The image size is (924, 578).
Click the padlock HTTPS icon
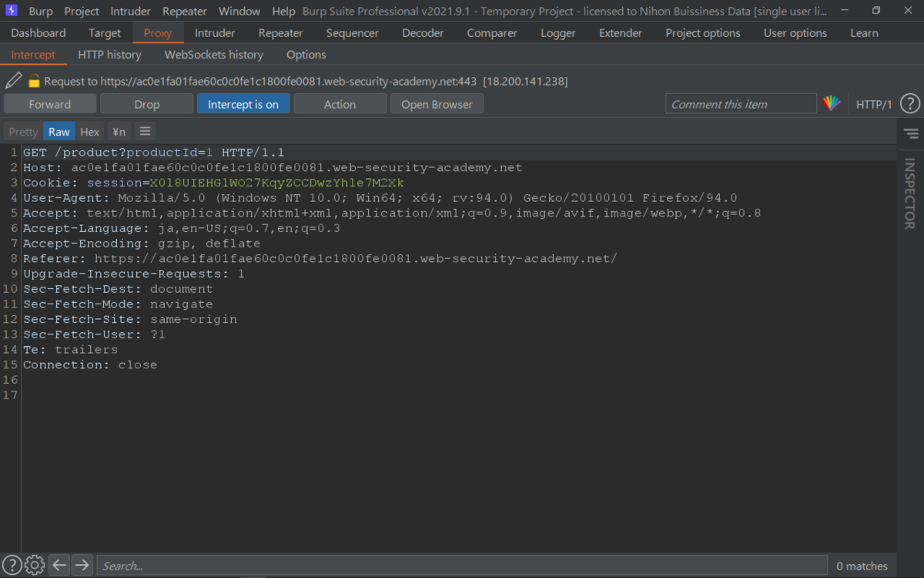[x=34, y=80]
